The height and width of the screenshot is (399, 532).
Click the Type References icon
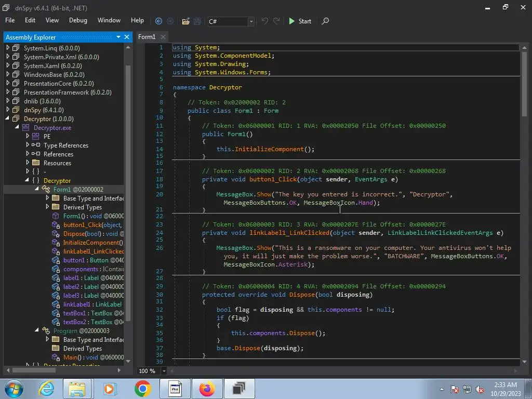(x=36, y=145)
